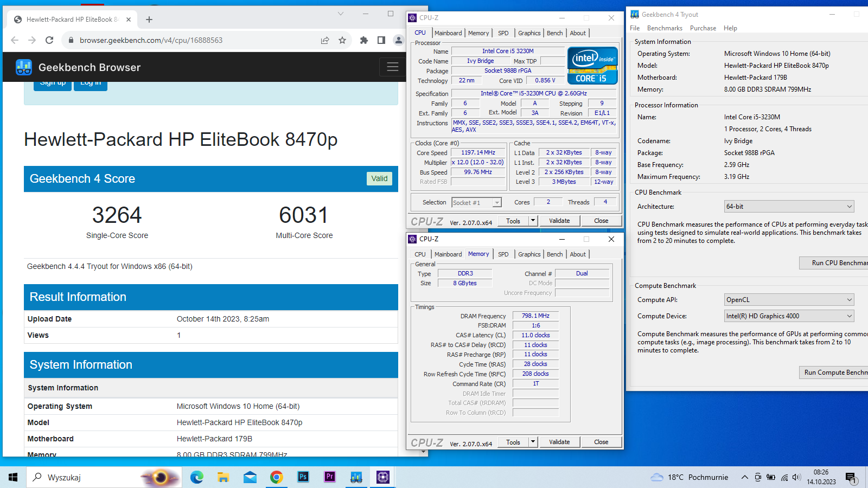Viewport: 868px width, 488px height.
Task: Open the Windows Start menu
Action: pos(13,477)
